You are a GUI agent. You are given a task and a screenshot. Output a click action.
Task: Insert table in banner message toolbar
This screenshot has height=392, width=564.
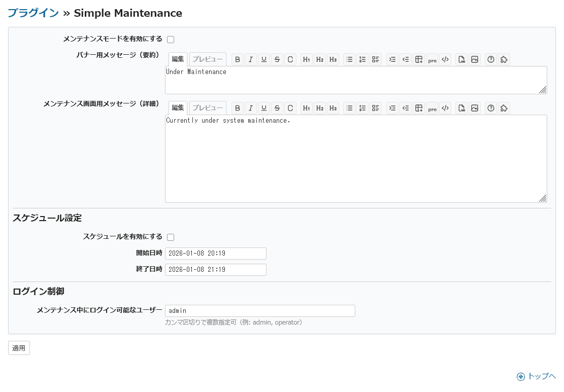coord(419,59)
